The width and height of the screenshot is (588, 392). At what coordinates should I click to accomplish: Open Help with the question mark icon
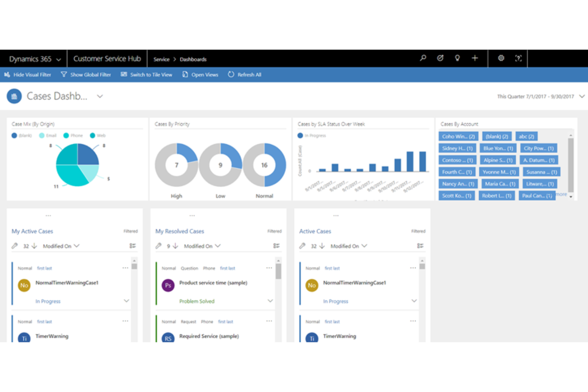click(x=518, y=58)
